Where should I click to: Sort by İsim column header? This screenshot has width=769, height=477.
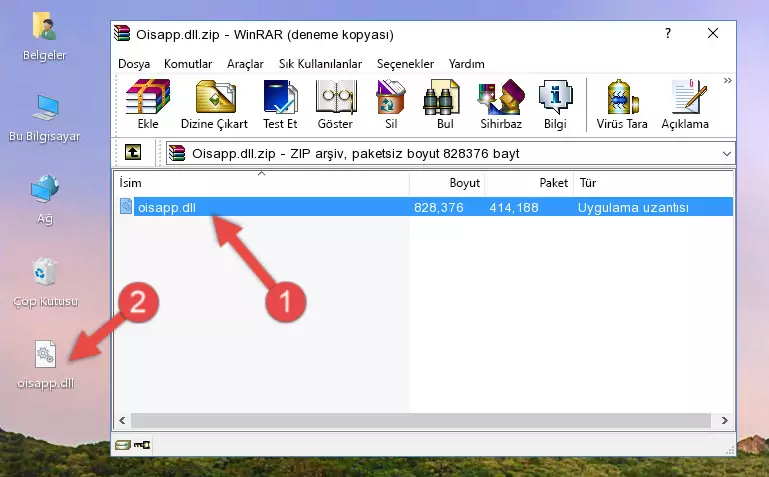262,182
